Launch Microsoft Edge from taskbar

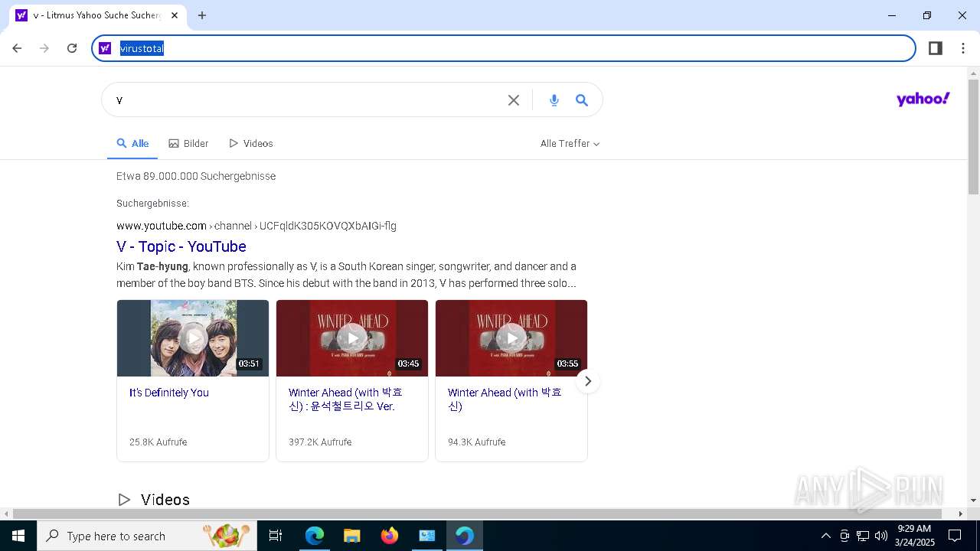point(315,536)
